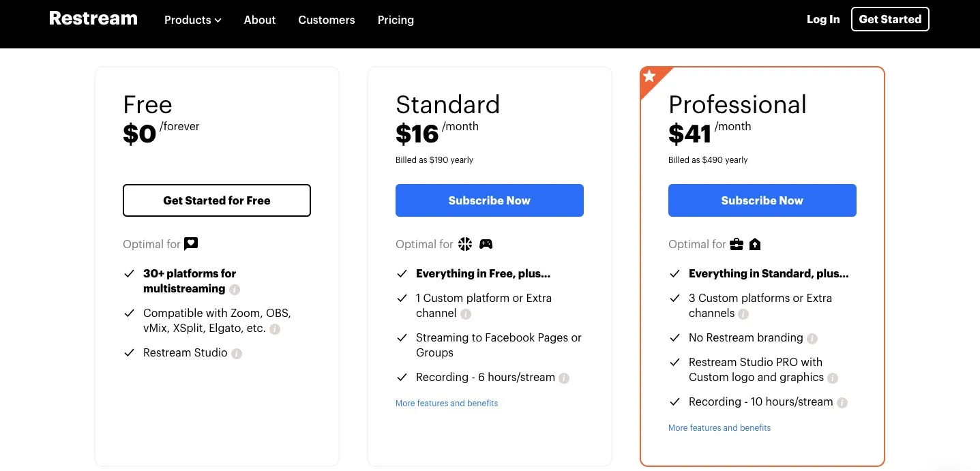The width and height of the screenshot is (980, 471).
Task: Expand the Products dropdown menu
Action: pyautogui.click(x=193, y=20)
